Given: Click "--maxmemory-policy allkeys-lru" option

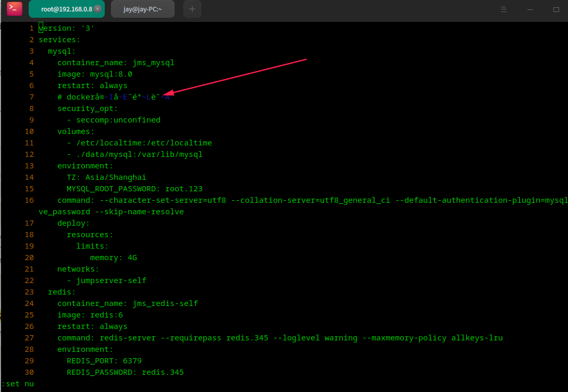Looking at the screenshot, I should pyautogui.click(x=432, y=338).
